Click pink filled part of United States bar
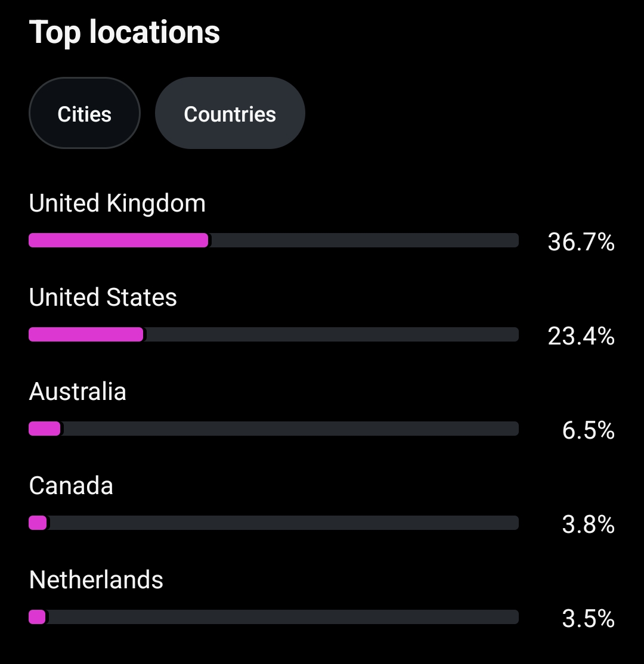 pos(86,334)
